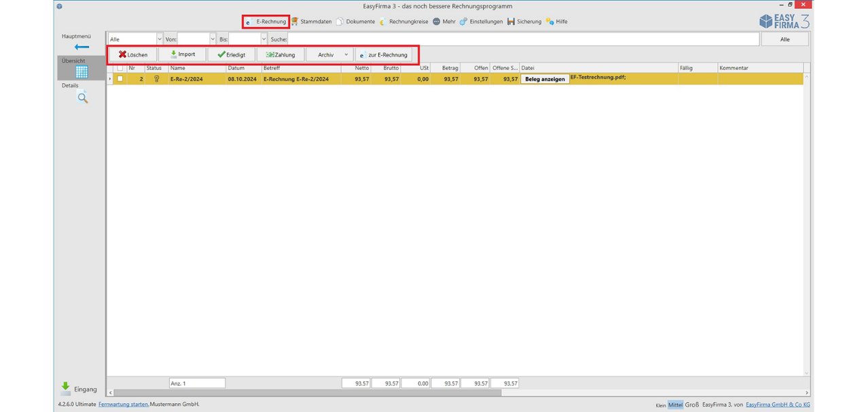
Task: Click the Eingang green download icon
Action: coord(65,388)
